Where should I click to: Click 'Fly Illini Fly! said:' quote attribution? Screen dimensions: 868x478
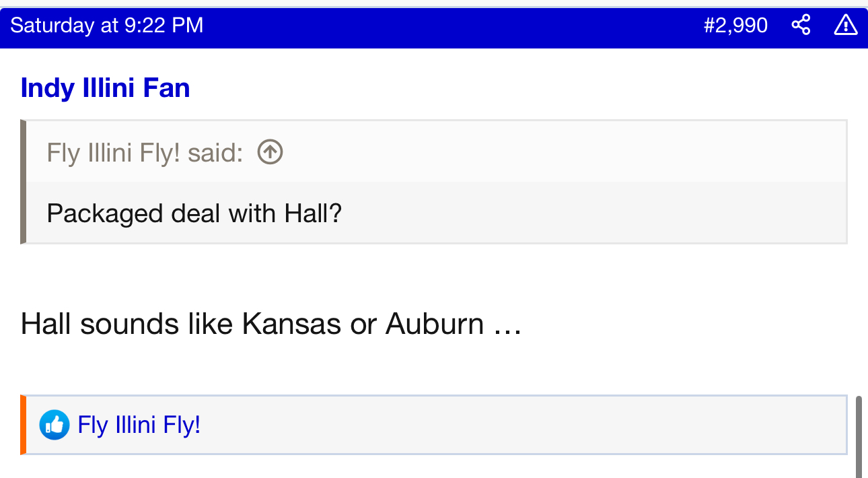[x=144, y=153]
